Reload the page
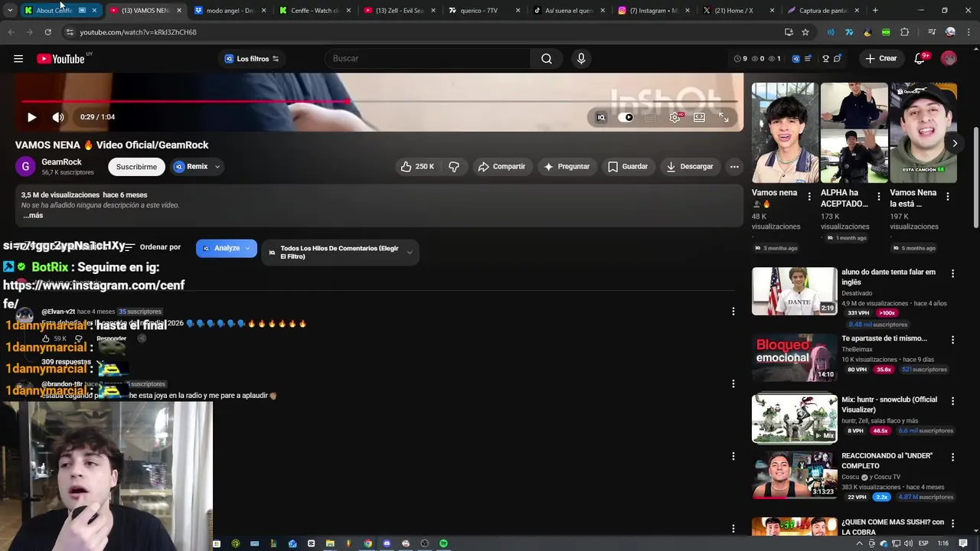The height and width of the screenshot is (551, 980). (x=47, y=32)
